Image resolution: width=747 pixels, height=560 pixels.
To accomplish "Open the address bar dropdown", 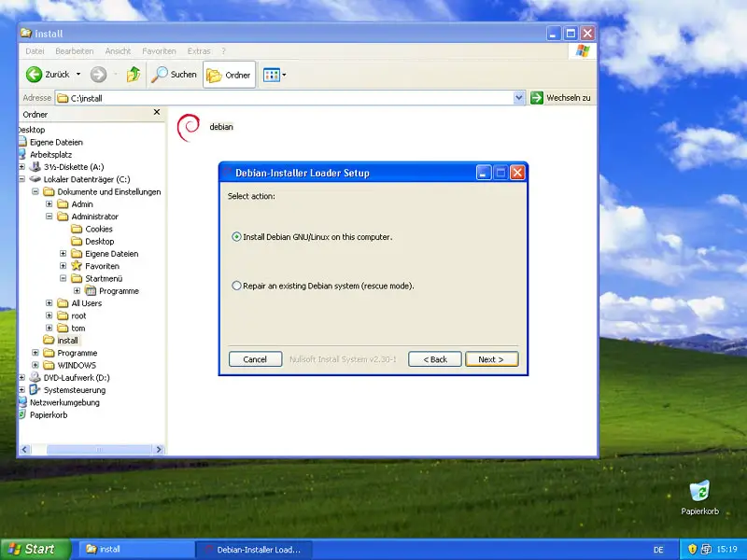I will pyautogui.click(x=519, y=97).
